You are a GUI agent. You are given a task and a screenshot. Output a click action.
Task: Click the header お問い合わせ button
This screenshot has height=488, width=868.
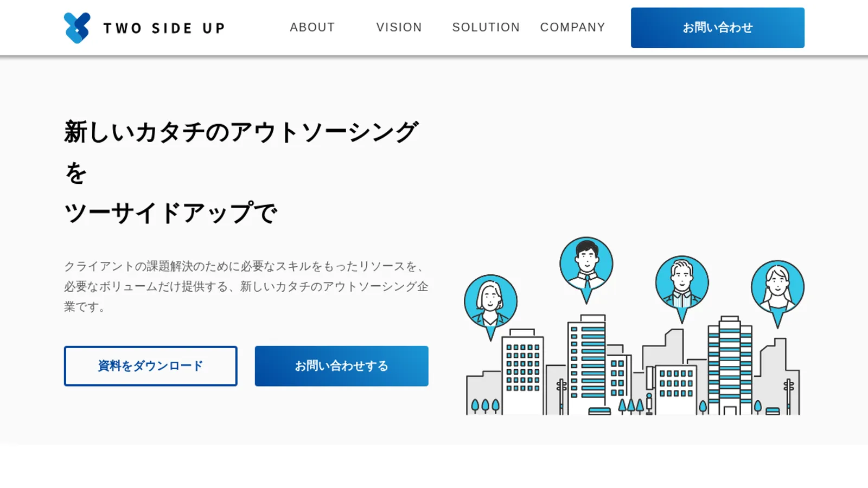[x=717, y=28]
